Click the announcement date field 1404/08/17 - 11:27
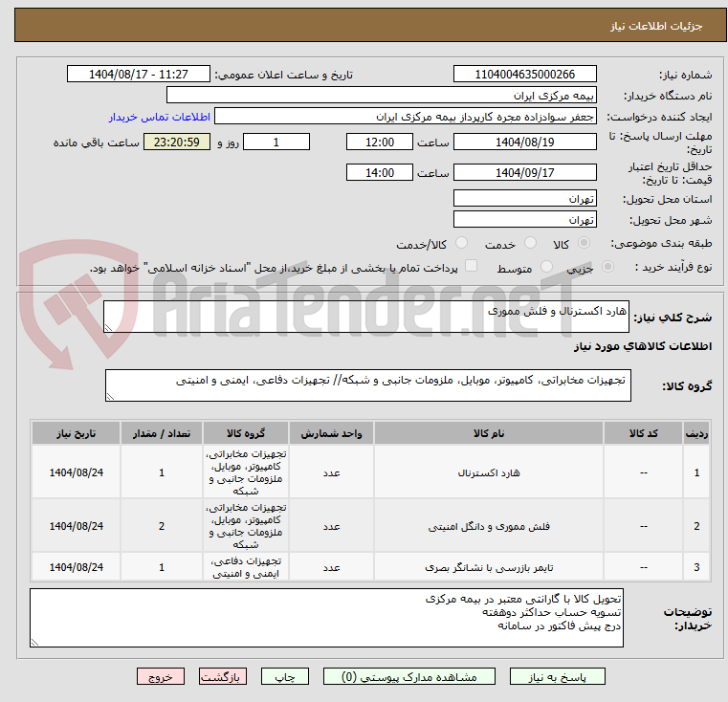 tap(139, 74)
